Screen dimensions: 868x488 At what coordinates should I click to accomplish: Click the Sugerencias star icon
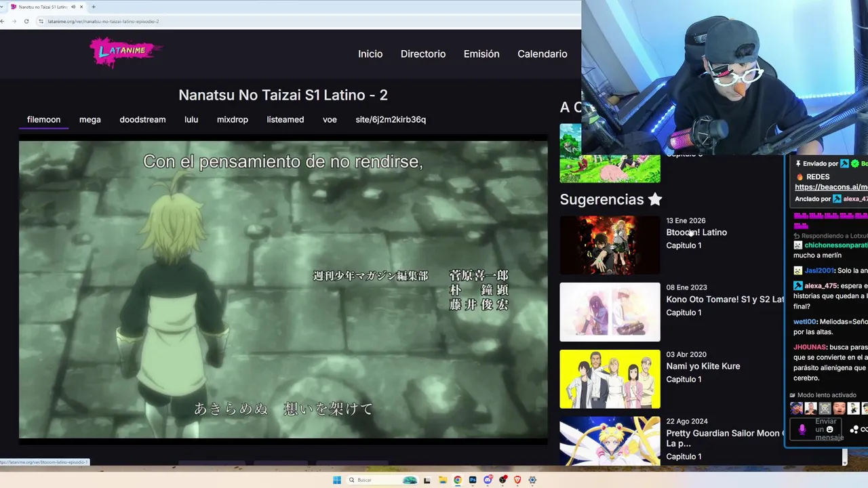coord(654,199)
